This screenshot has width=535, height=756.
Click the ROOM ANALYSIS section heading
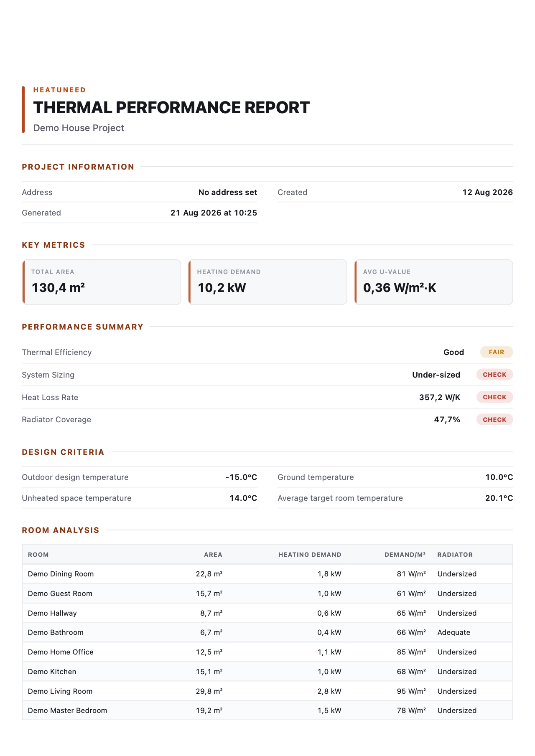(x=61, y=530)
